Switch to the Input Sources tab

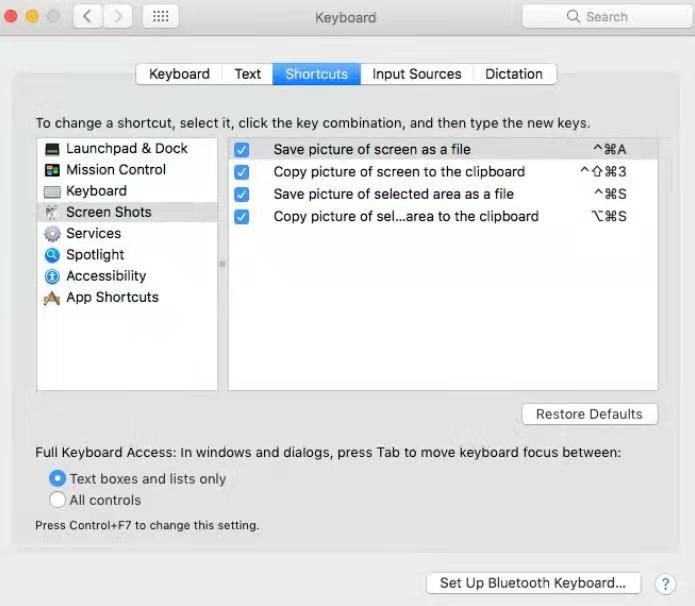pyautogui.click(x=417, y=74)
